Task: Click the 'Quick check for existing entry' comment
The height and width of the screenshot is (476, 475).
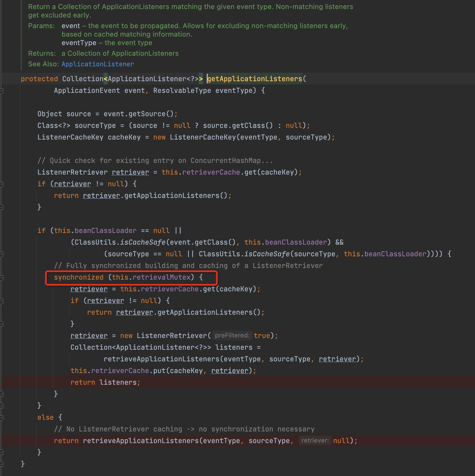Action: coord(155,161)
